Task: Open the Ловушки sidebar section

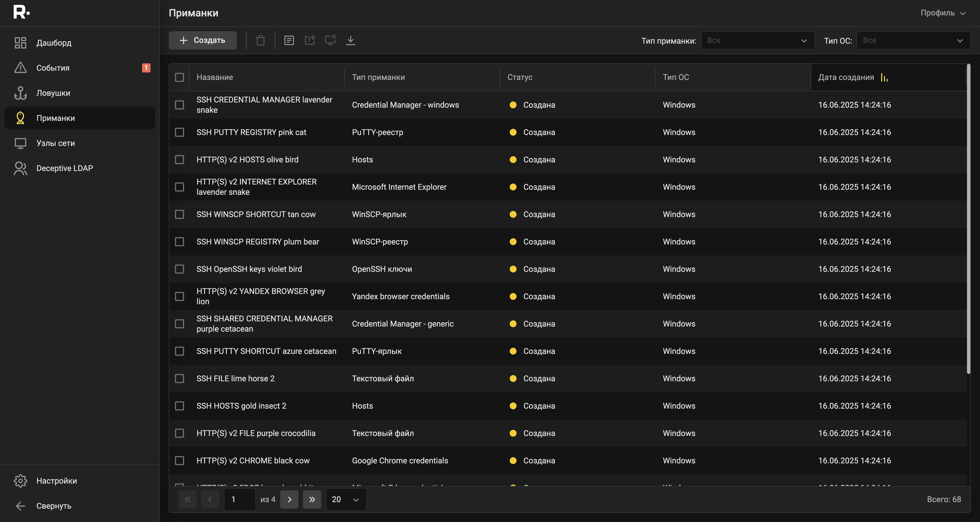Action: coord(53,93)
